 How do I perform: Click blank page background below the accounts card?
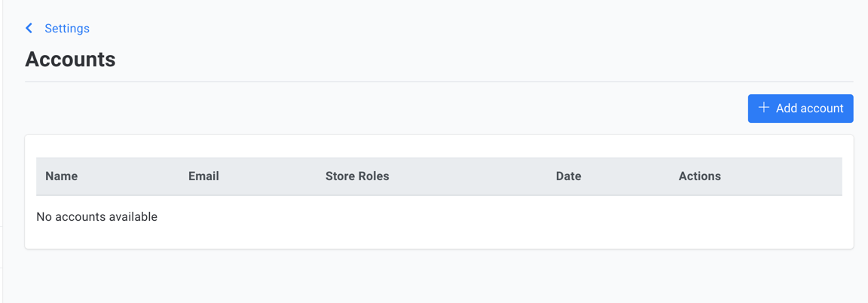click(x=439, y=276)
